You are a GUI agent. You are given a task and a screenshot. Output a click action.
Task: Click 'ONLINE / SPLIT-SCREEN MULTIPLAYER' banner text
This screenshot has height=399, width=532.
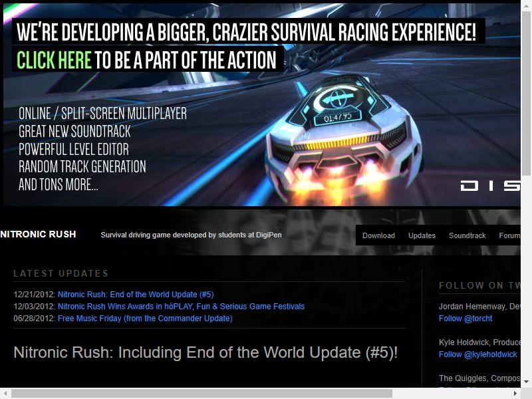pyautogui.click(x=102, y=113)
